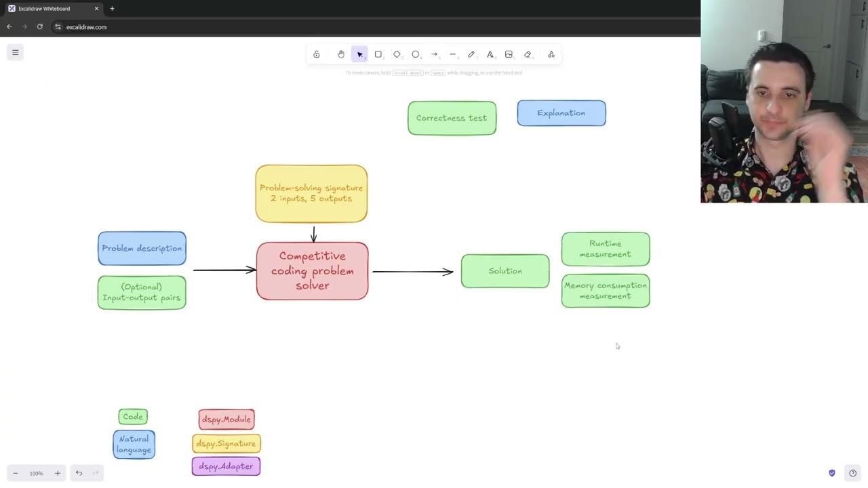Select the Eraser tool
Viewport: 868px width, 488px height.
click(x=528, y=54)
